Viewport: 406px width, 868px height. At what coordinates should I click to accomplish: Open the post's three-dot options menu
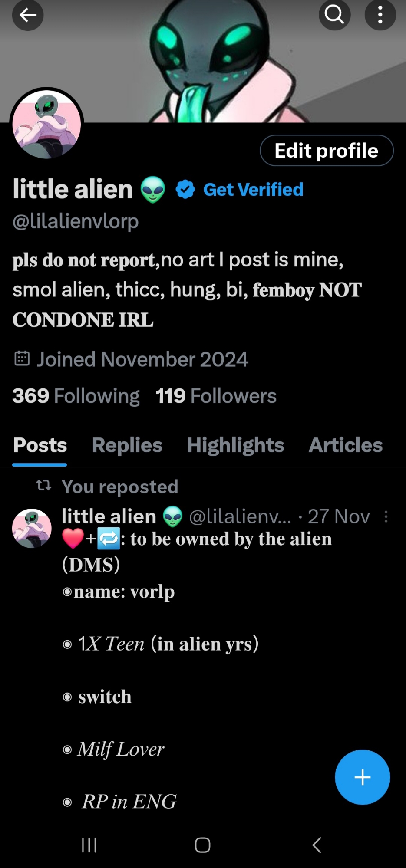386,516
